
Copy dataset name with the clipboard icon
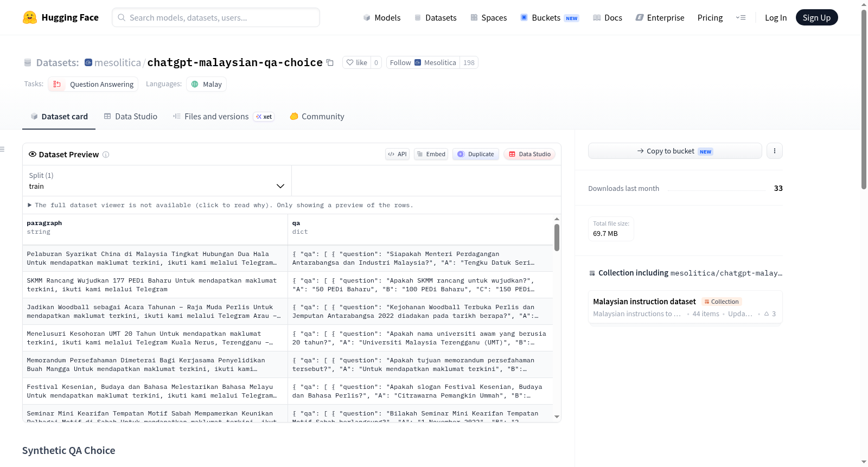pyautogui.click(x=330, y=62)
